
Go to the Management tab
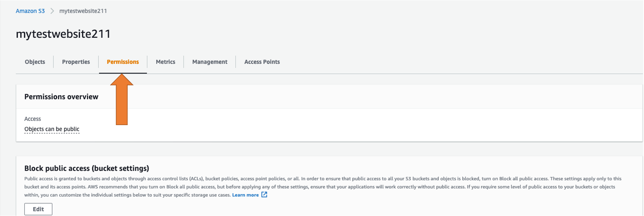pos(210,62)
